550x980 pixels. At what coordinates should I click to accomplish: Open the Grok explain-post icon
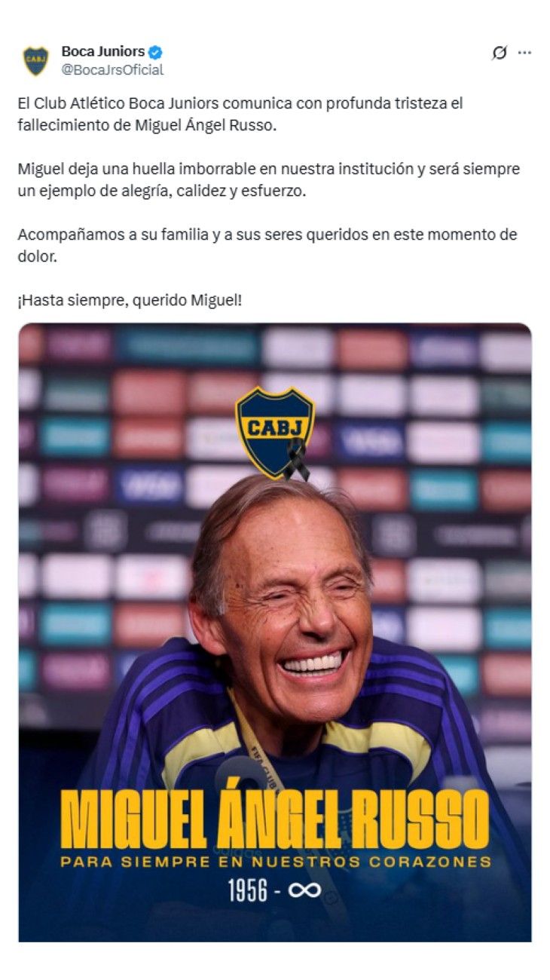coord(499,53)
